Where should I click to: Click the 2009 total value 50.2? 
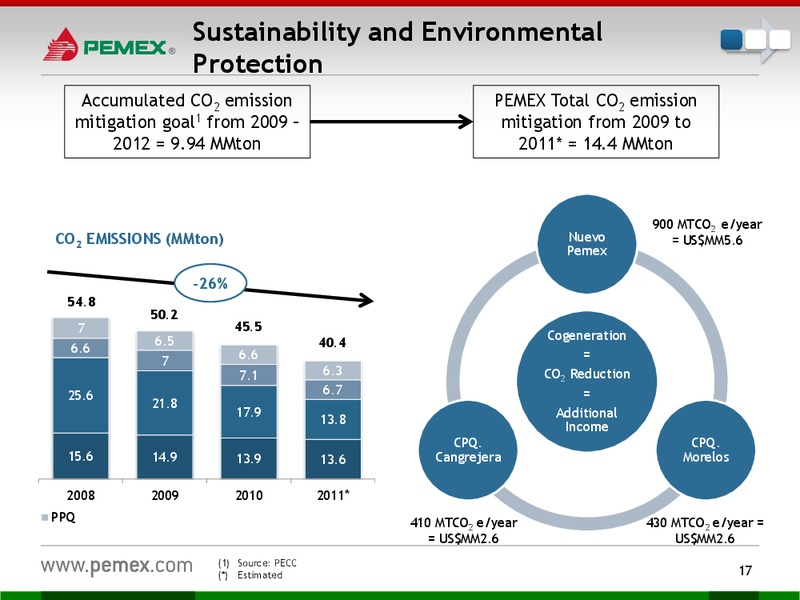tap(164, 315)
